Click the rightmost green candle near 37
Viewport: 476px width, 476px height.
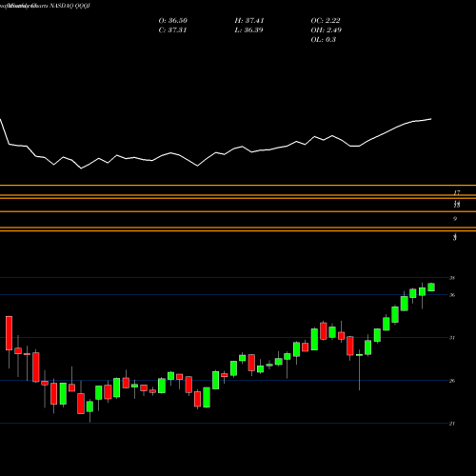pyautogui.click(x=431, y=287)
